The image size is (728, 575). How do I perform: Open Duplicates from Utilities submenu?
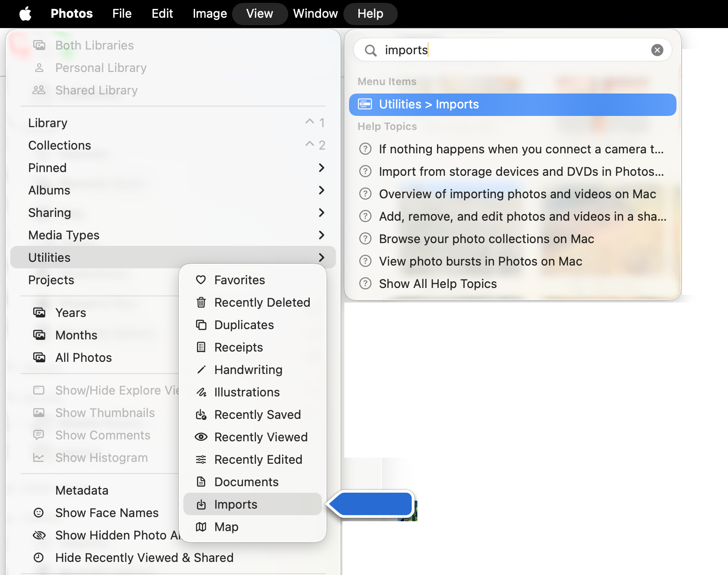click(x=253, y=325)
